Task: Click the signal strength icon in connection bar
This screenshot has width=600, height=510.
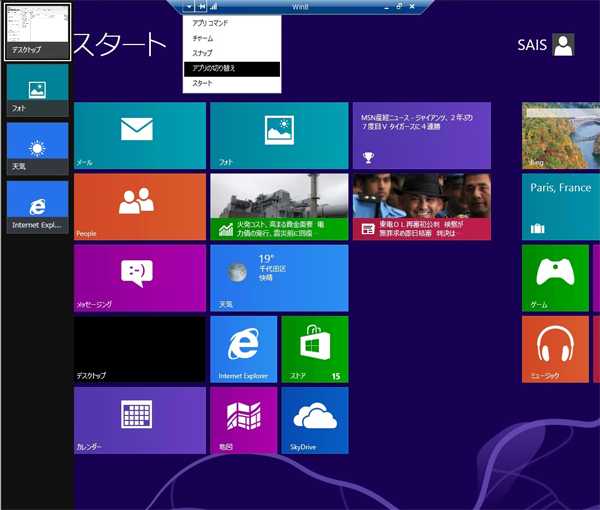Action: pyautogui.click(x=214, y=6)
